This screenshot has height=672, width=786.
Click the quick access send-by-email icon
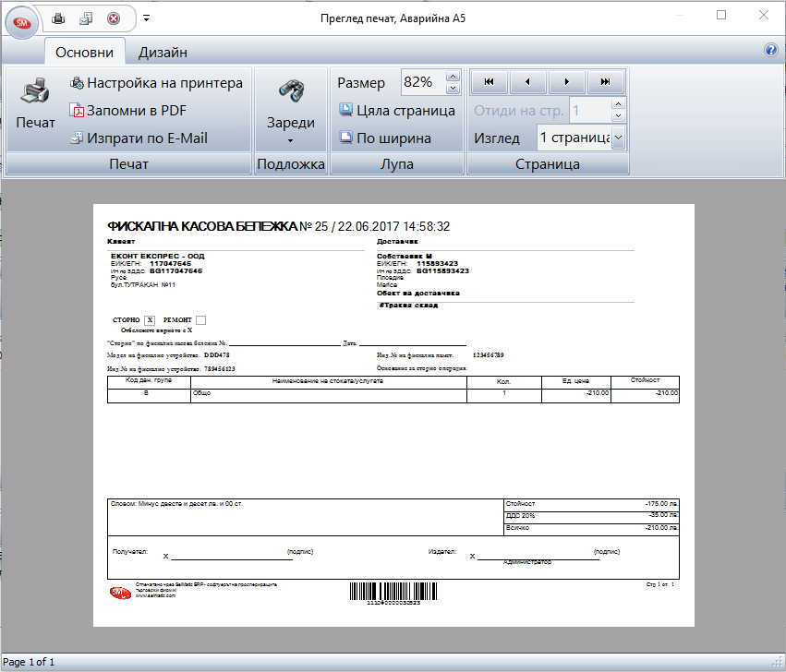pyautogui.click(x=86, y=19)
